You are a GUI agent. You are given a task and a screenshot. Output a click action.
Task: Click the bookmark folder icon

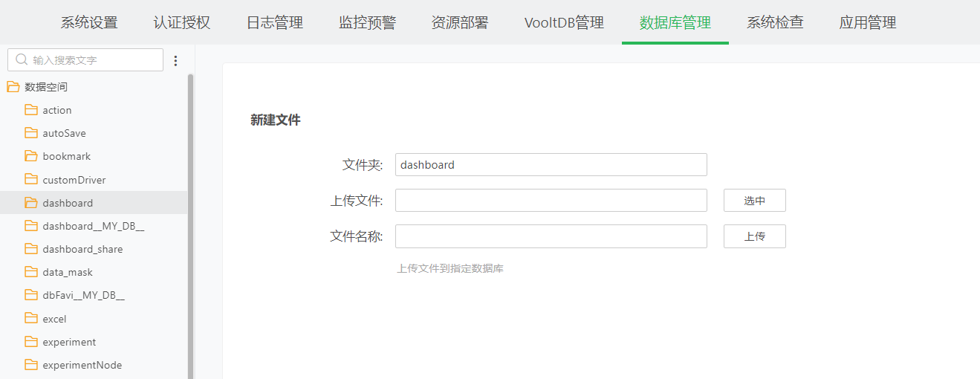coord(30,156)
